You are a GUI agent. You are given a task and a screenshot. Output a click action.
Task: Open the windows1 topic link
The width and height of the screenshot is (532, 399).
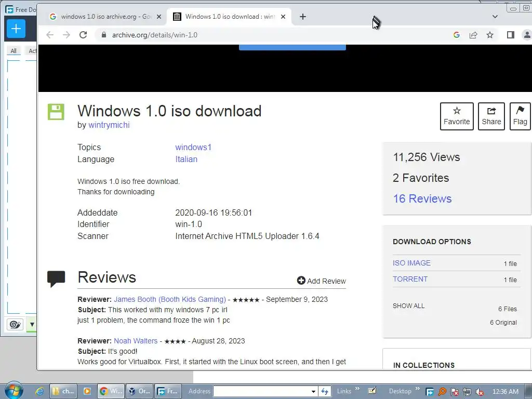193,147
